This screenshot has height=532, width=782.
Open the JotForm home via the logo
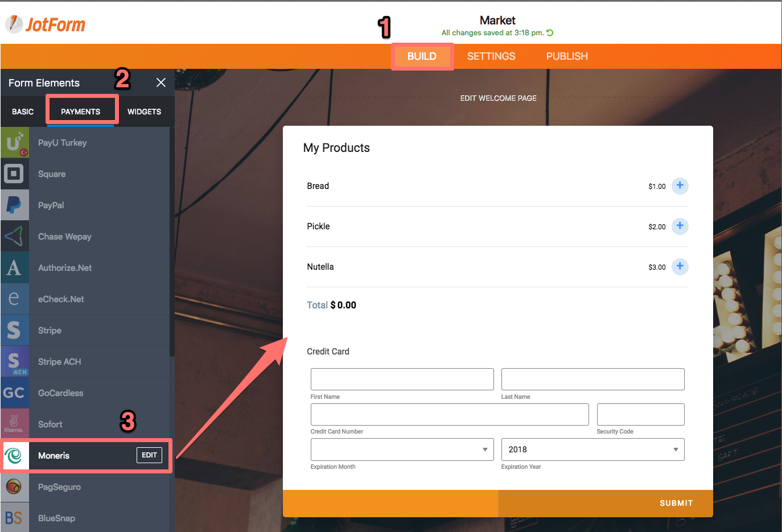46,24
